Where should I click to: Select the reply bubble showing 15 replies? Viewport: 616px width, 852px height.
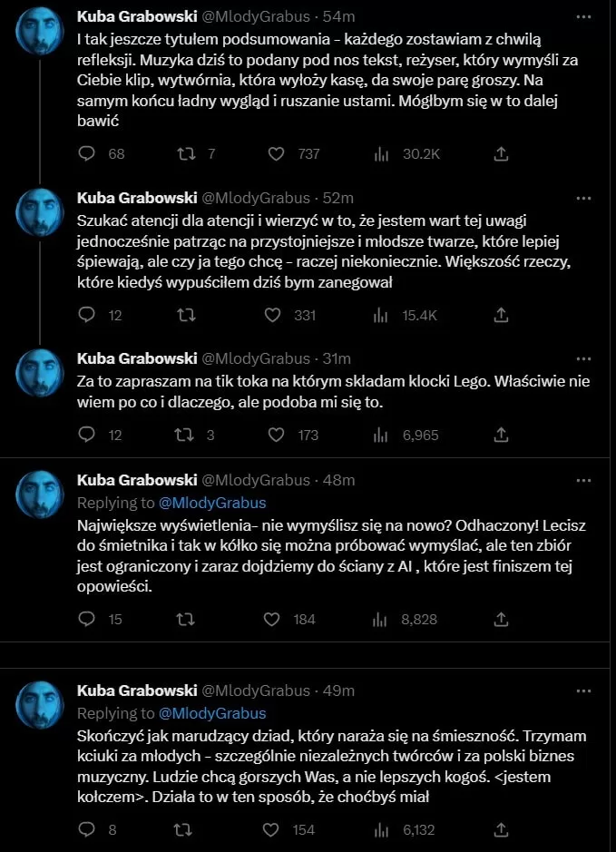[86, 619]
